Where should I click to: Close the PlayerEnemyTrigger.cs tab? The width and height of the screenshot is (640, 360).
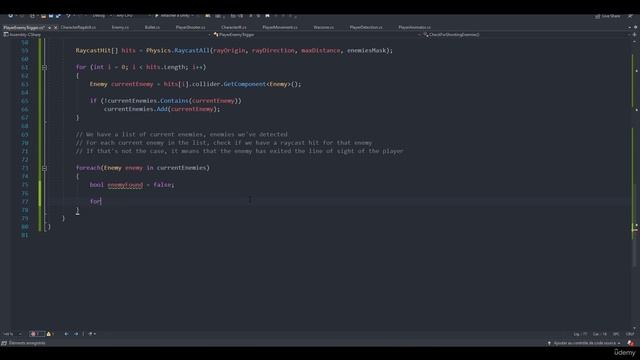[56, 28]
